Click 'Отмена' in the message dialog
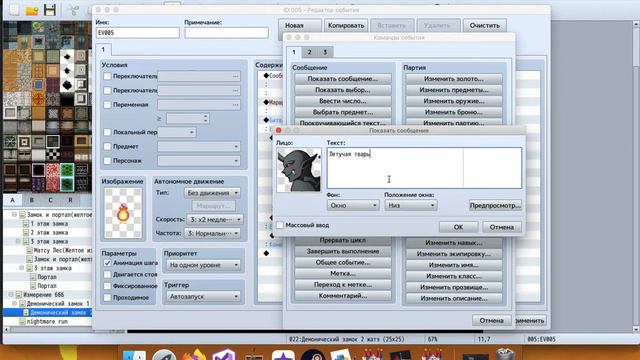Screen dimensions: 640x360 tap(502, 227)
